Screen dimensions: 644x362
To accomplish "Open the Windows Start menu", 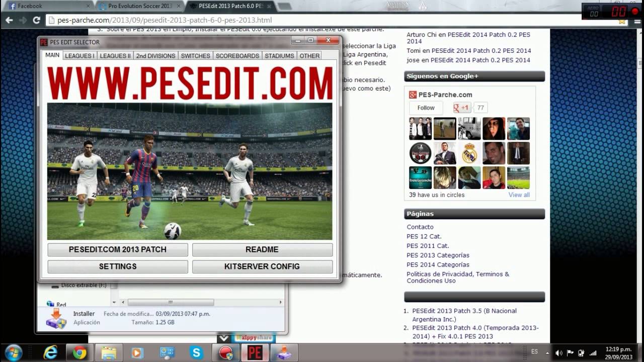I will 13,352.
